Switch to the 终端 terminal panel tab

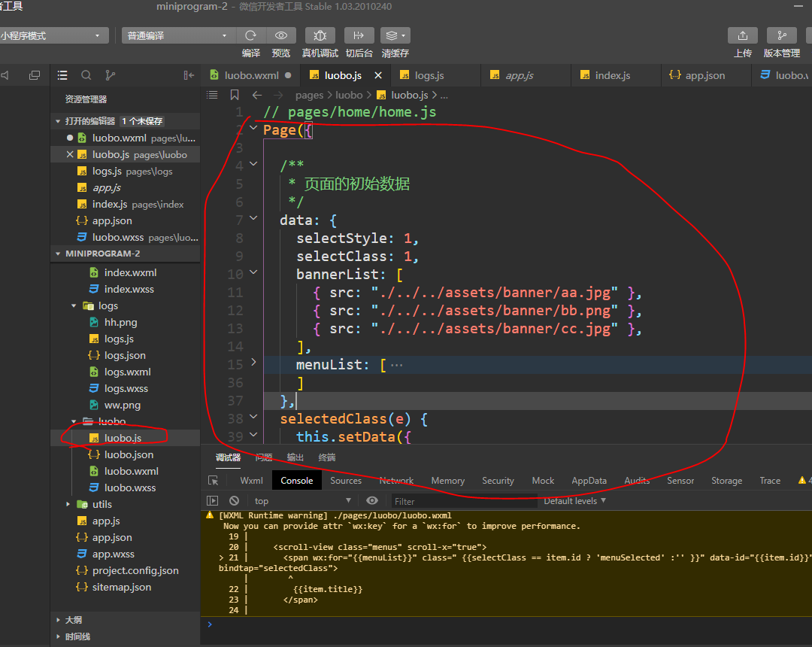pos(327,457)
